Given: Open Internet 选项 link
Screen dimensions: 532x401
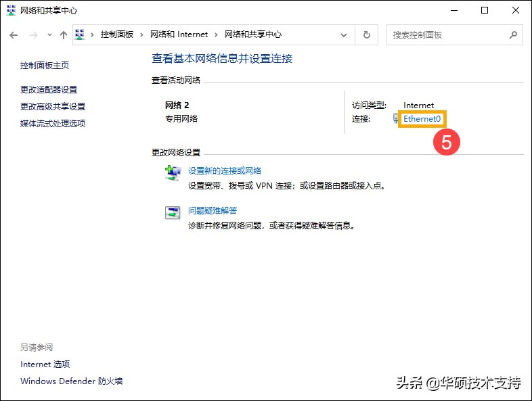Looking at the screenshot, I should point(45,364).
